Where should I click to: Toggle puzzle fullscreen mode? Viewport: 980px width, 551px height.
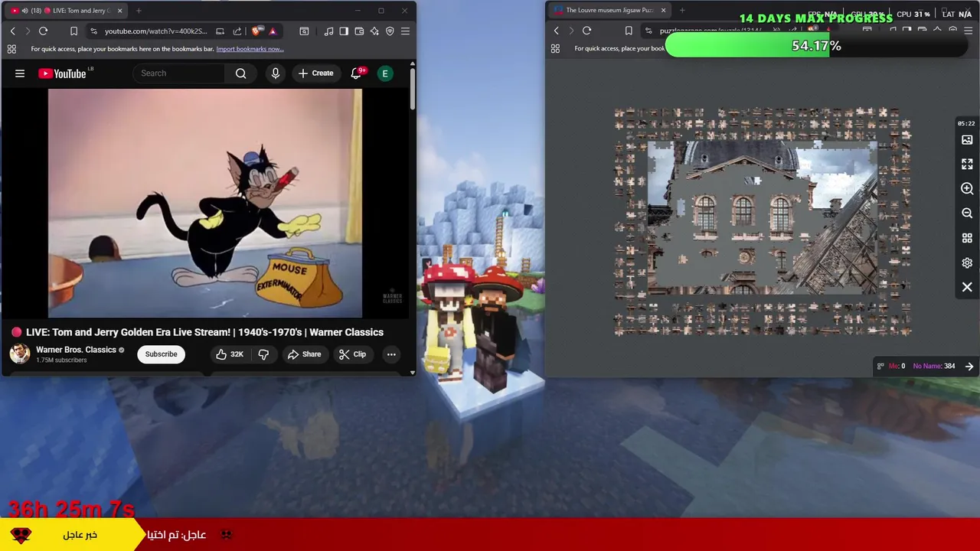coord(967,165)
